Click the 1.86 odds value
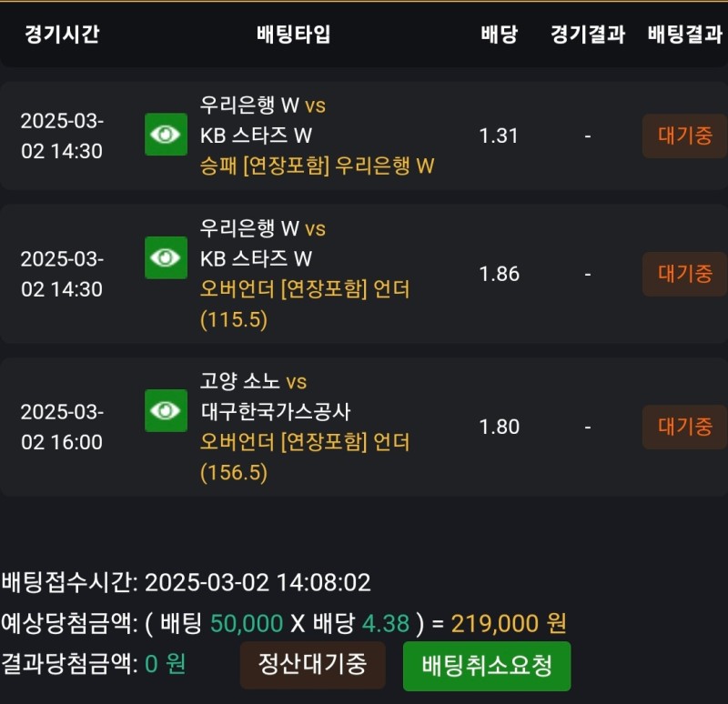The height and width of the screenshot is (704, 728). click(499, 274)
